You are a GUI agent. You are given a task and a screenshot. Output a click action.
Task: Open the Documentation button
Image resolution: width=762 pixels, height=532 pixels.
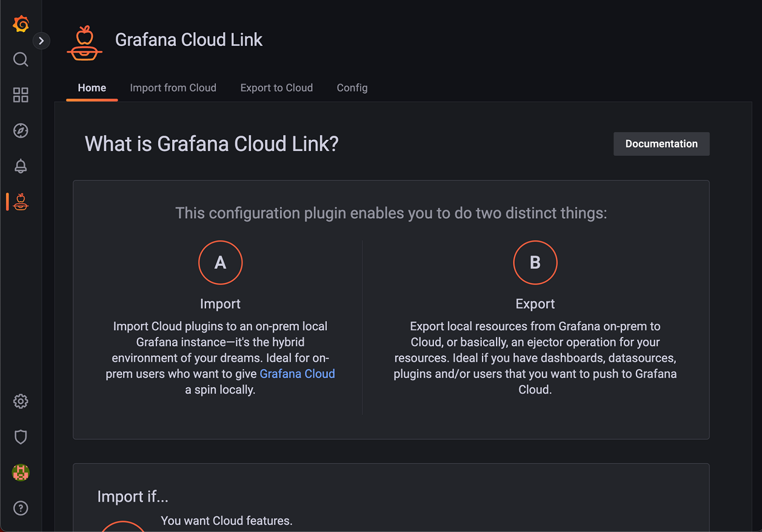(x=661, y=143)
